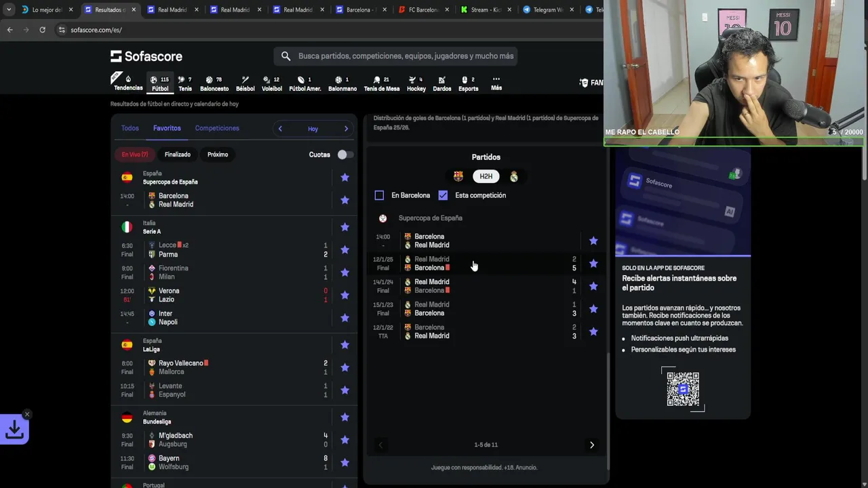The width and height of the screenshot is (868, 488).
Task: Open the Tenis sport category
Action: [x=185, y=84]
